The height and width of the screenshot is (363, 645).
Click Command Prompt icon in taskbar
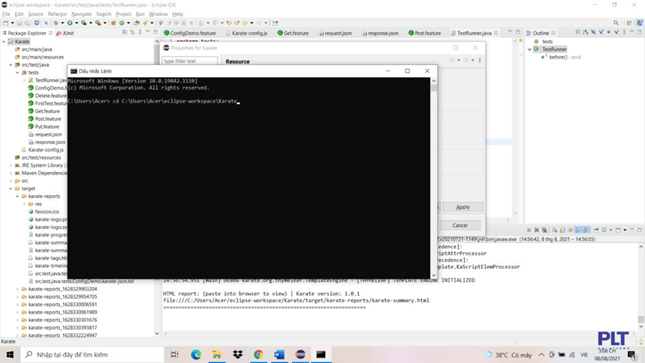[x=321, y=354]
